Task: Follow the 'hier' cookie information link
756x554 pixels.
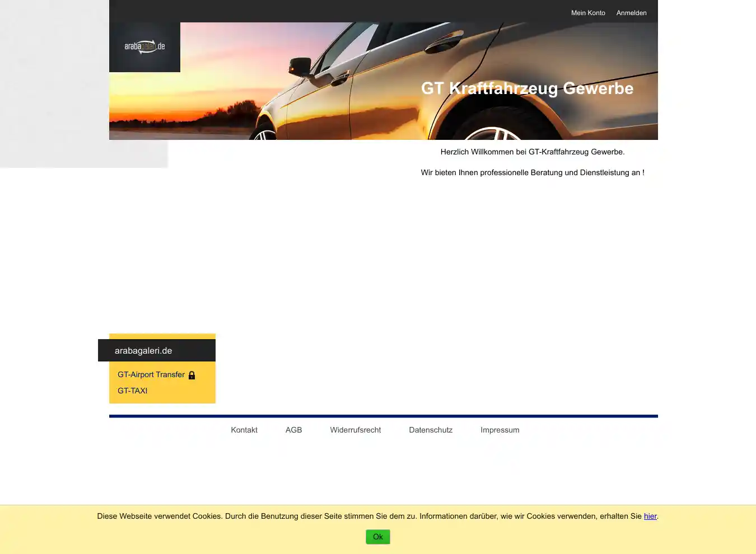Action: (x=650, y=517)
